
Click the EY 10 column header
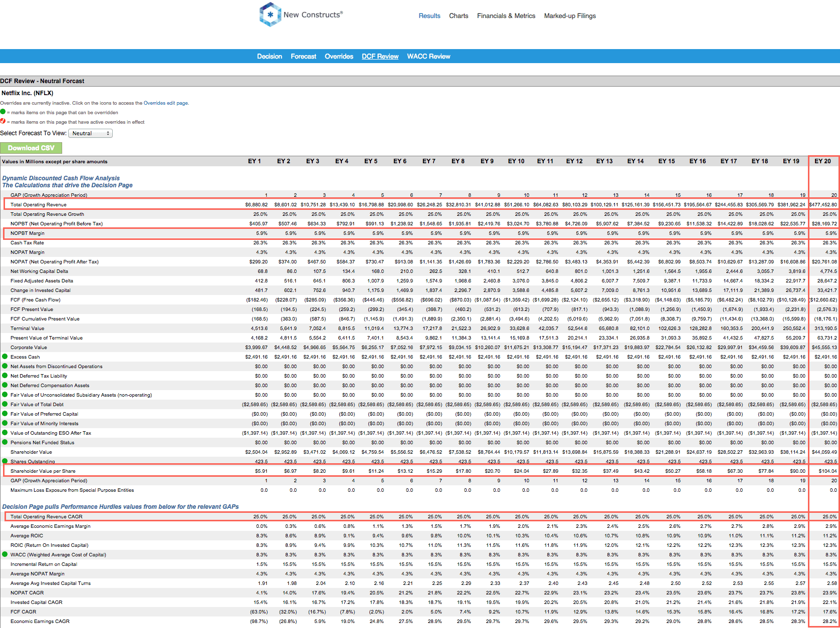coord(516,161)
